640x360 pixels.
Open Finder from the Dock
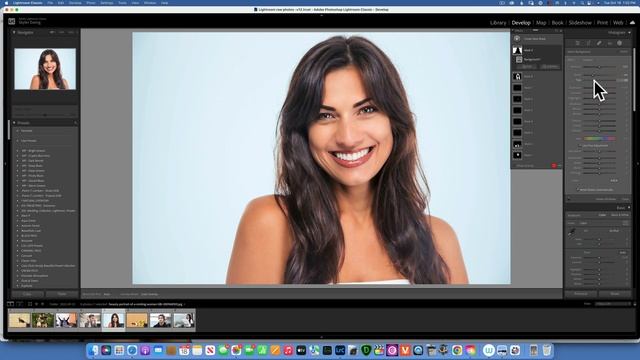[93, 350]
